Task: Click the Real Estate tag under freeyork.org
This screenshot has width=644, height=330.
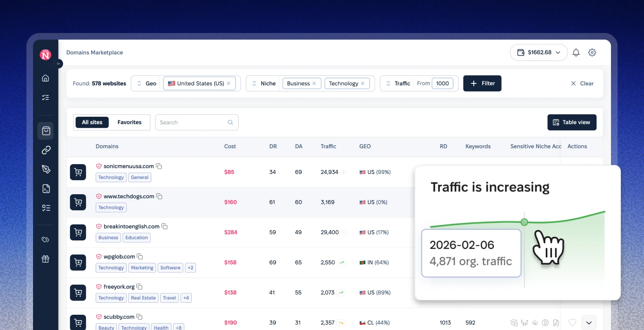Action: [x=143, y=298]
